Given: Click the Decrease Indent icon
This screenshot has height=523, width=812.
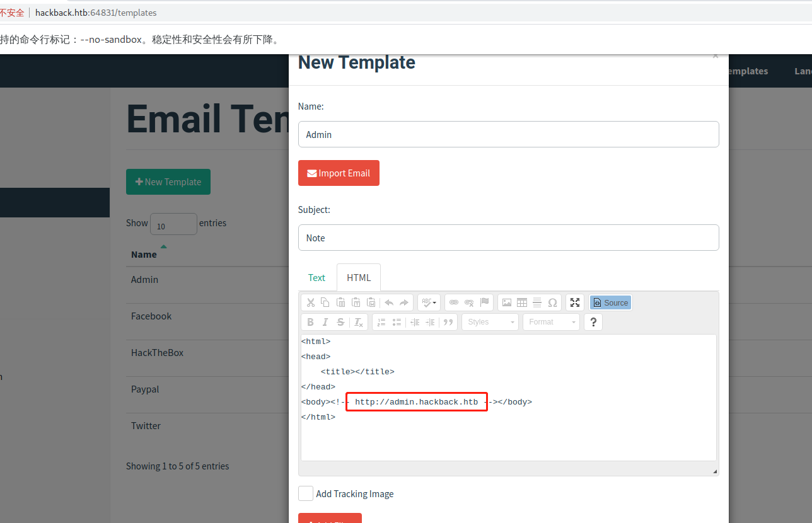Looking at the screenshot, I should pyautogui.click(x=415, y=322).
